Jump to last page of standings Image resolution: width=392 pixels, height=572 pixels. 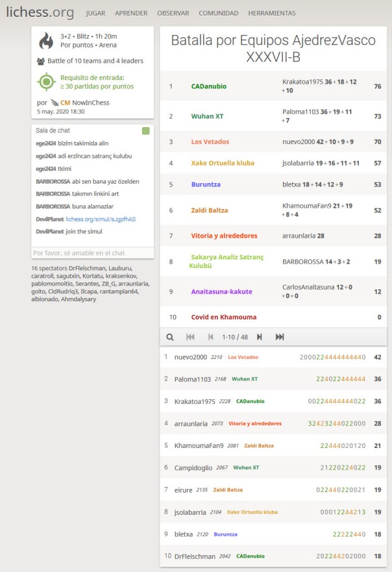(x=280, y=337)
